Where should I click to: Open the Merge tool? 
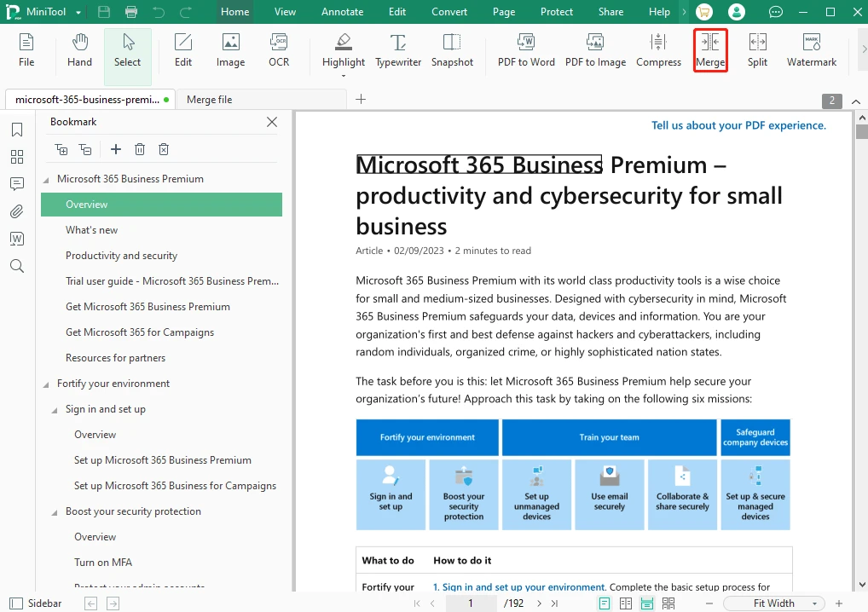click(710, 50)
